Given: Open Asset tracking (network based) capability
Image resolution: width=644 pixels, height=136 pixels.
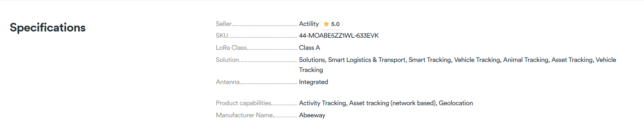Looking at the screenshot, I should tap(392, 103).
